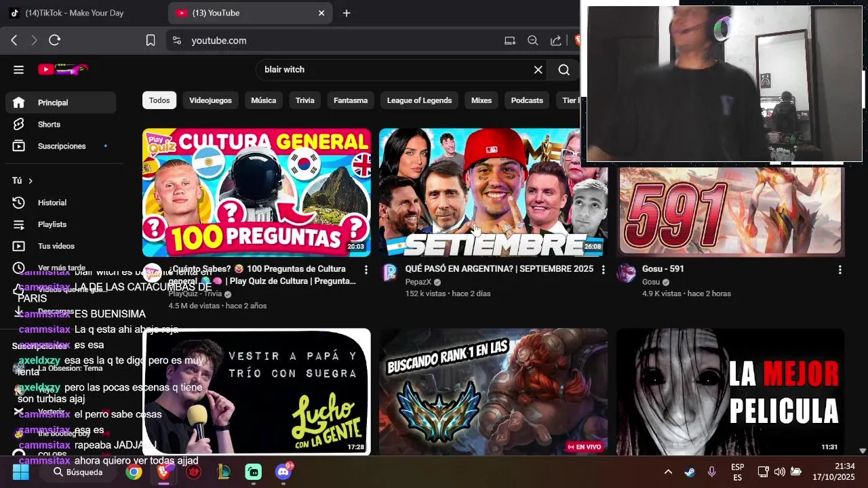This screenshot has width=868, height=488.
Task: Click the YouTube search magnifier button
Action: click(x=564, y=70)
